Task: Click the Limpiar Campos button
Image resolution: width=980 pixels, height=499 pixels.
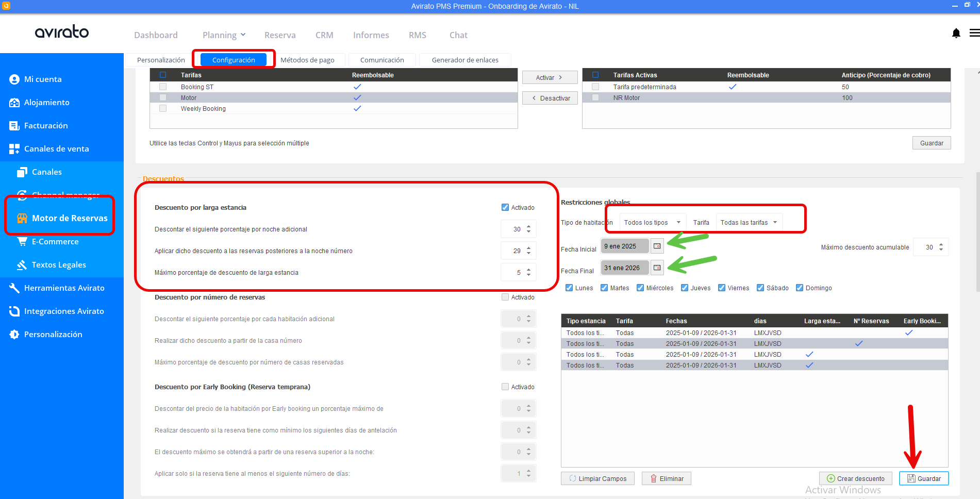Action: [597, 479]
